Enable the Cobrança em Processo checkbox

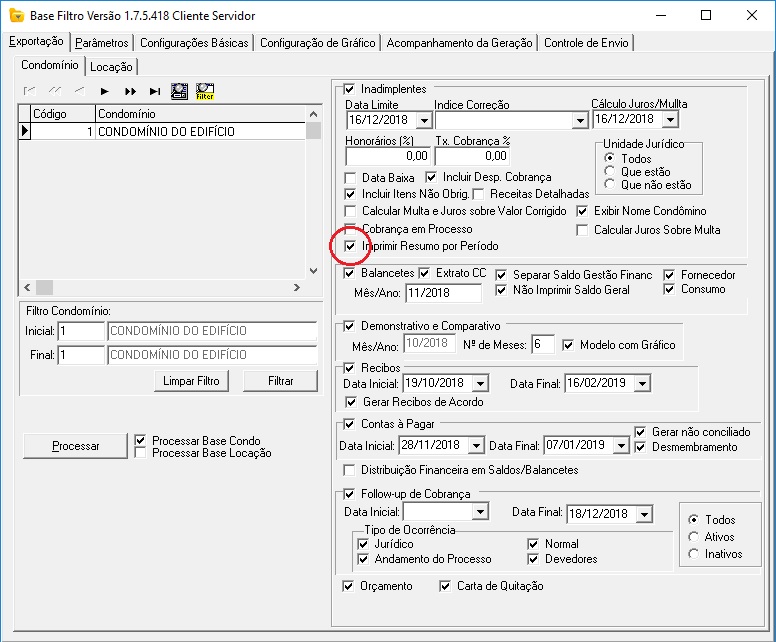pyautogui.click(x=350, y=229)
